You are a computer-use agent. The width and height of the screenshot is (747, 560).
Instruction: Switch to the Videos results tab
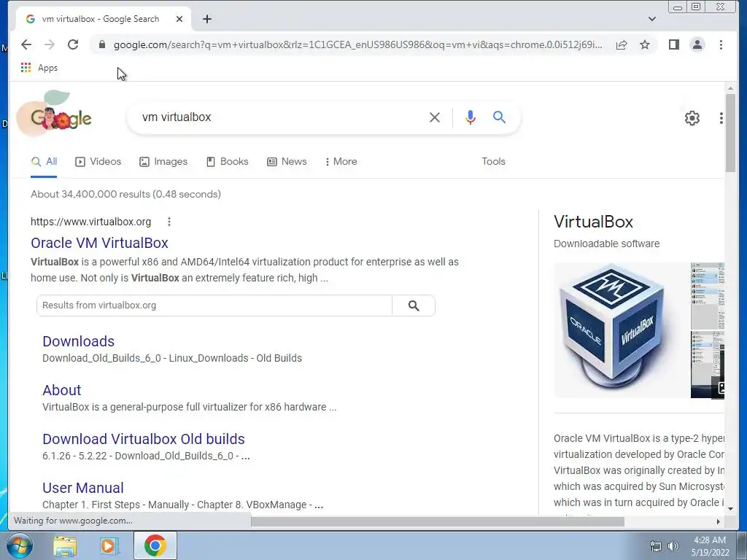click(98, 161)
